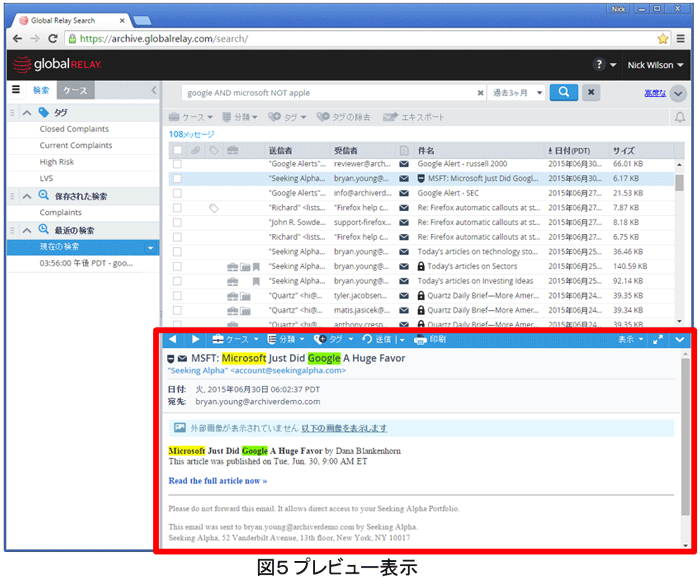The image size is (700, 578).
Task: Open the 分類 menu in the preview toolbar
Action: pos(286,339)
